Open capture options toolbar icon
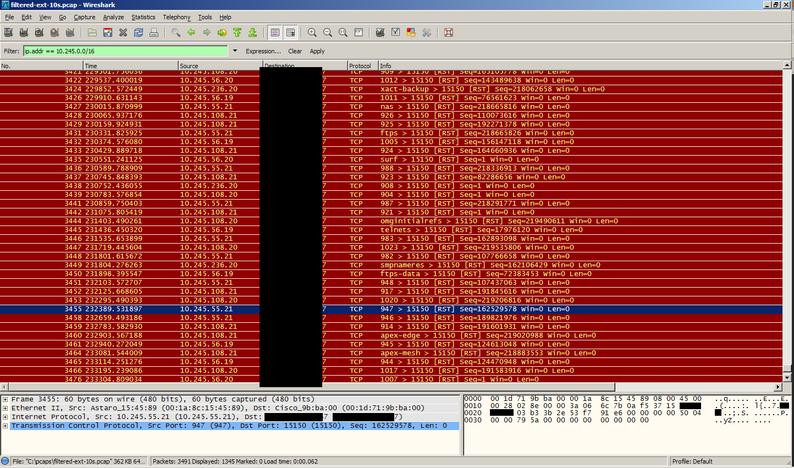 pyautogui.click(x=23, y=32)
